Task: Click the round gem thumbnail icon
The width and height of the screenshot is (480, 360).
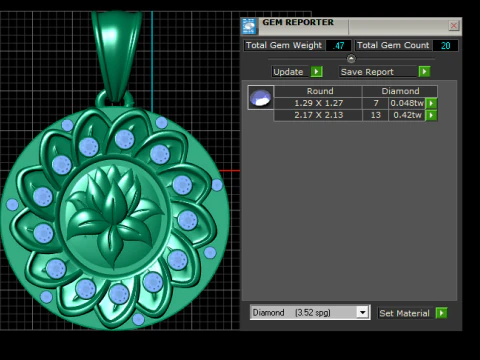Action: [261, 97]
